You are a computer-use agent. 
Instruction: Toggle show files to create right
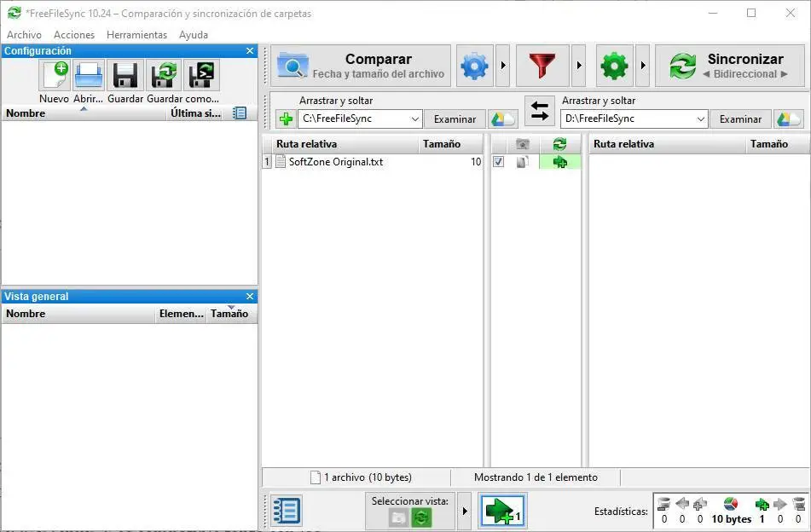(503, 511)
